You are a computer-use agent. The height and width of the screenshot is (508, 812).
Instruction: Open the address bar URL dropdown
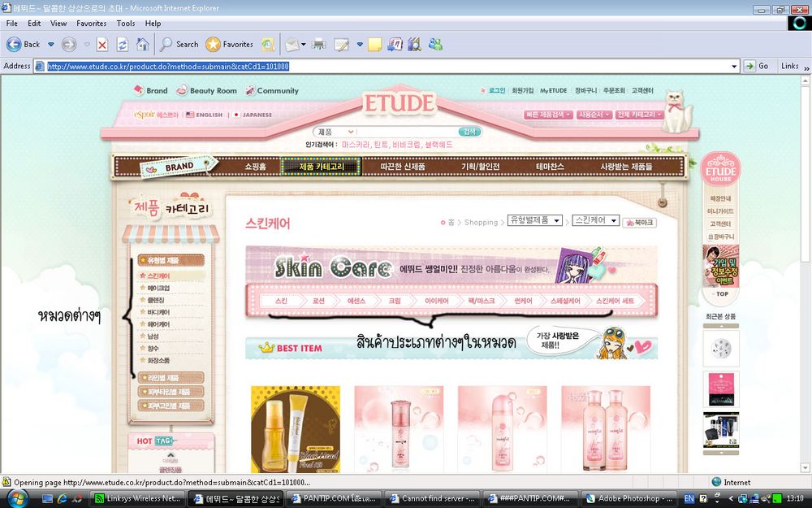734,67
